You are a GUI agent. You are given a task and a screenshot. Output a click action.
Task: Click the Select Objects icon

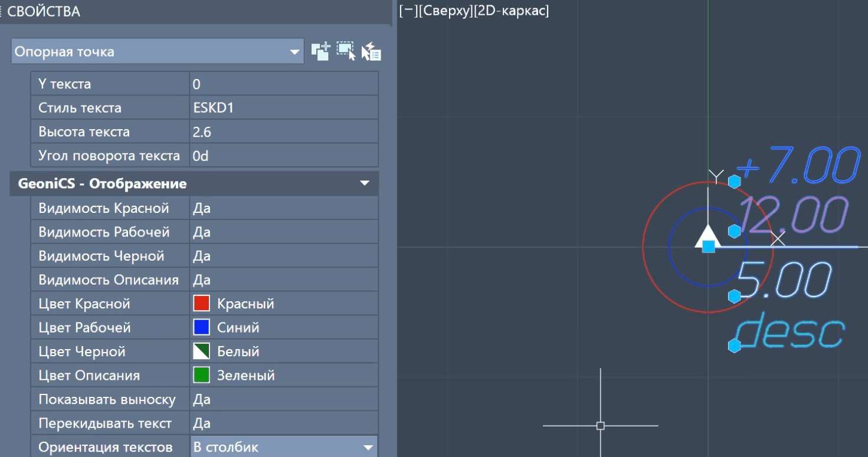[x=346, y=51]
